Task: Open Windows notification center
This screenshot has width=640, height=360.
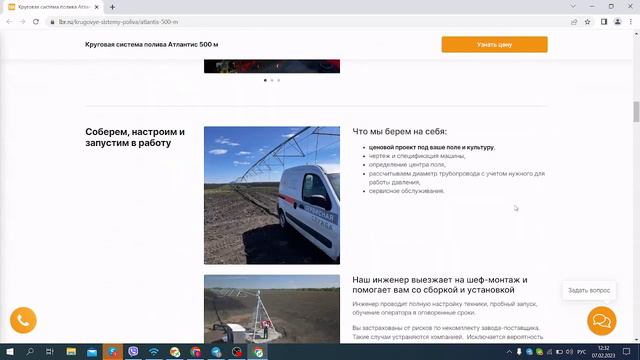Action: 627,351
